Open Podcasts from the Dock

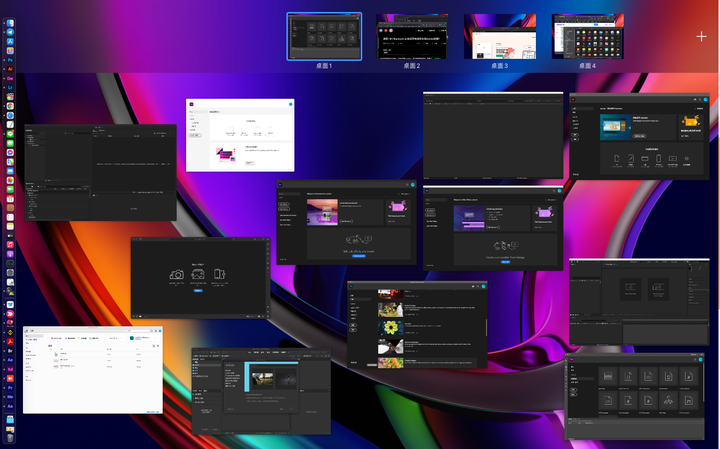(x=10, y=254)
